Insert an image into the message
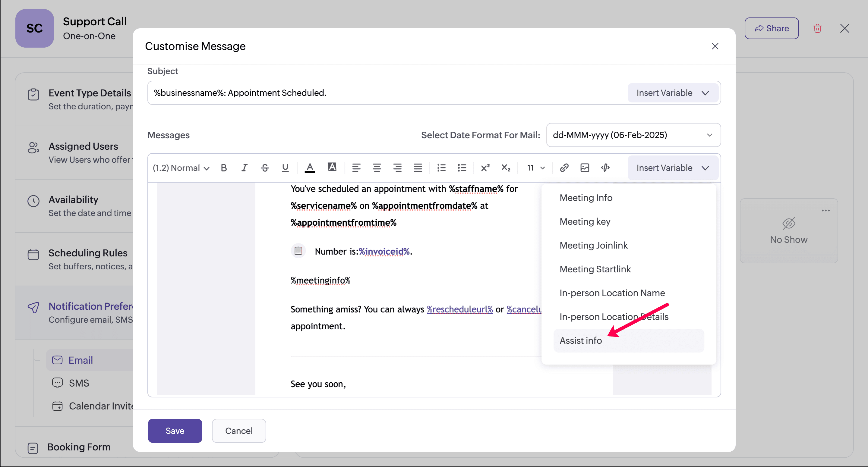868x467 pixels. (x=585, y=168)
